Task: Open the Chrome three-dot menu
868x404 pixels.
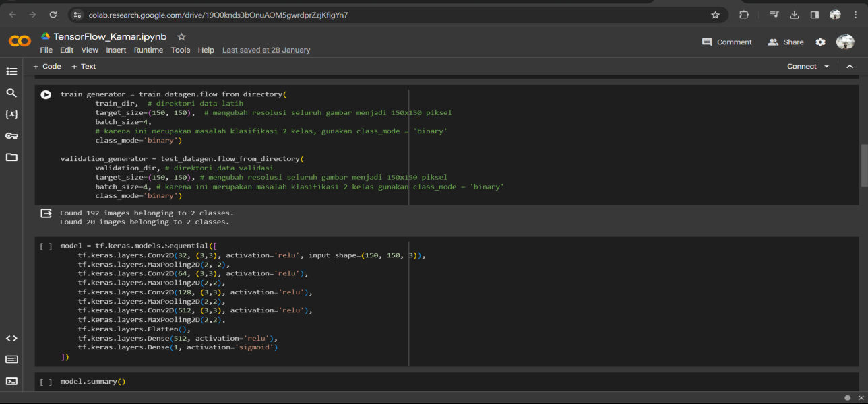Action: click(x=856, y=15)
